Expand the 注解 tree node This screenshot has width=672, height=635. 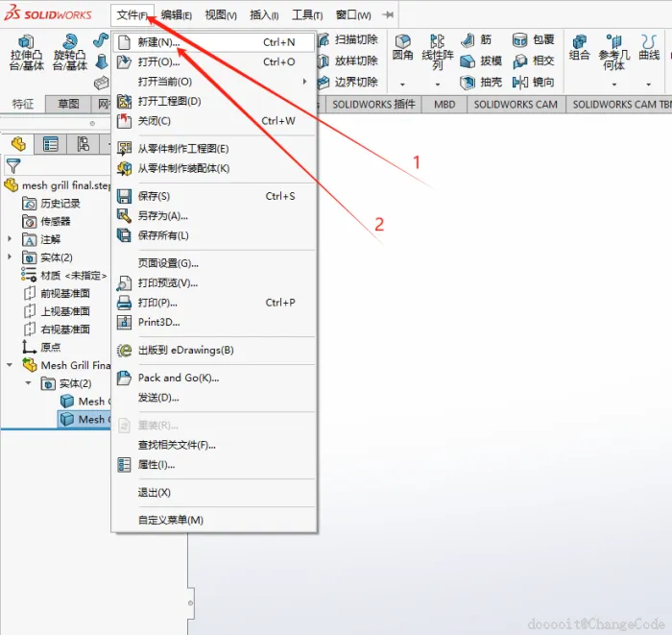[x=10, y=239]
